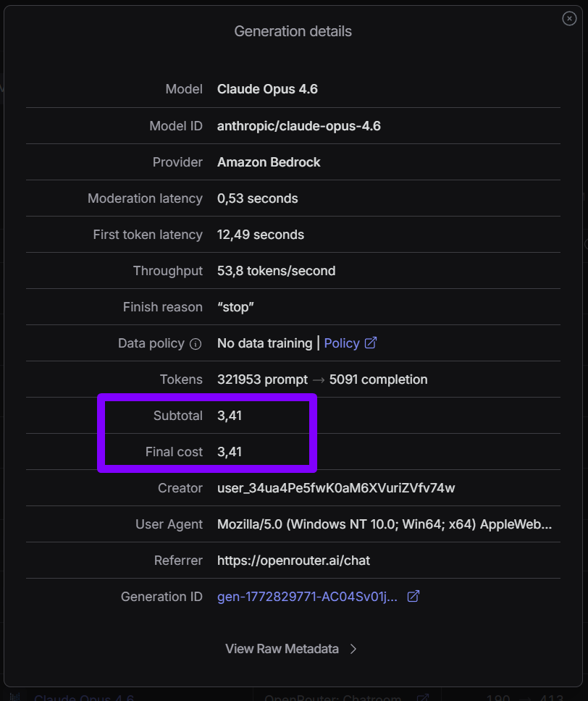Click the anthropic/claude-opus-4.6 Model ID value
588x701 pixels.
tap(299, 126)
